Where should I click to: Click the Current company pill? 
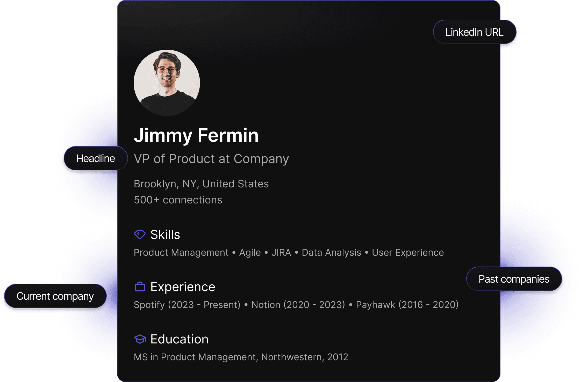tap(55, 296)
